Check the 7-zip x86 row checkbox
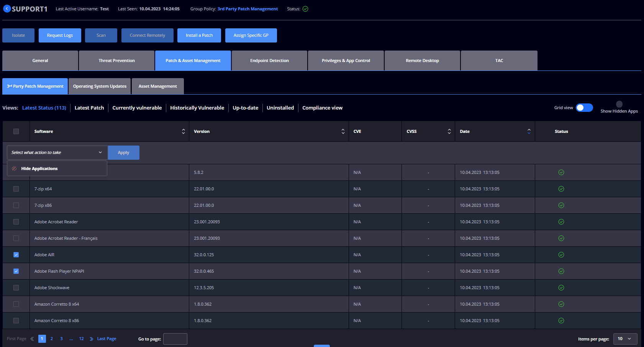Image resolution: width=644 pixels, height=347 pixels. click(x=16, y=205)
